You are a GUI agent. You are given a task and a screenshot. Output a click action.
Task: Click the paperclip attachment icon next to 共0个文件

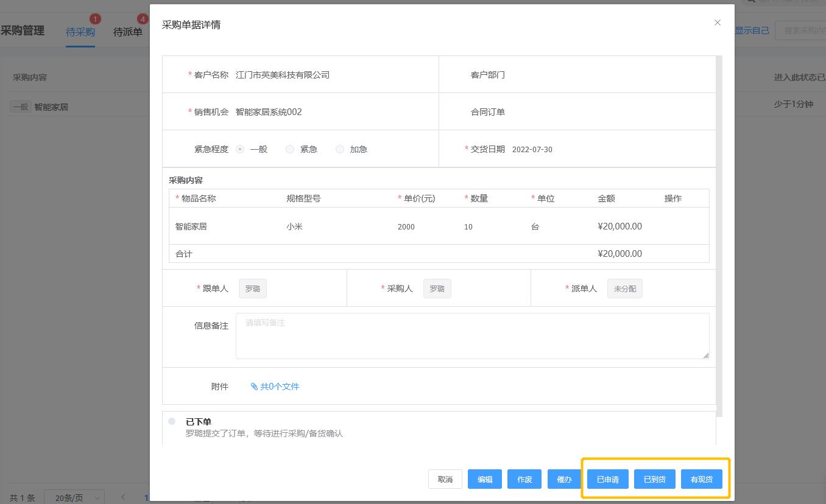pos(254,387)
